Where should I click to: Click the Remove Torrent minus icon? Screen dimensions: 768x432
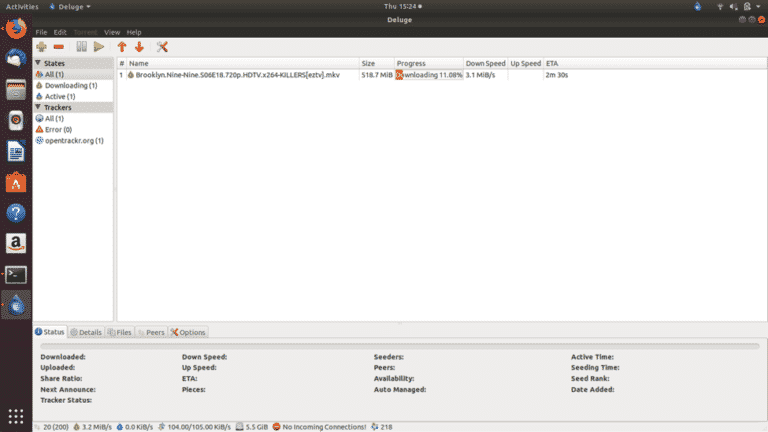pos(59,47)
